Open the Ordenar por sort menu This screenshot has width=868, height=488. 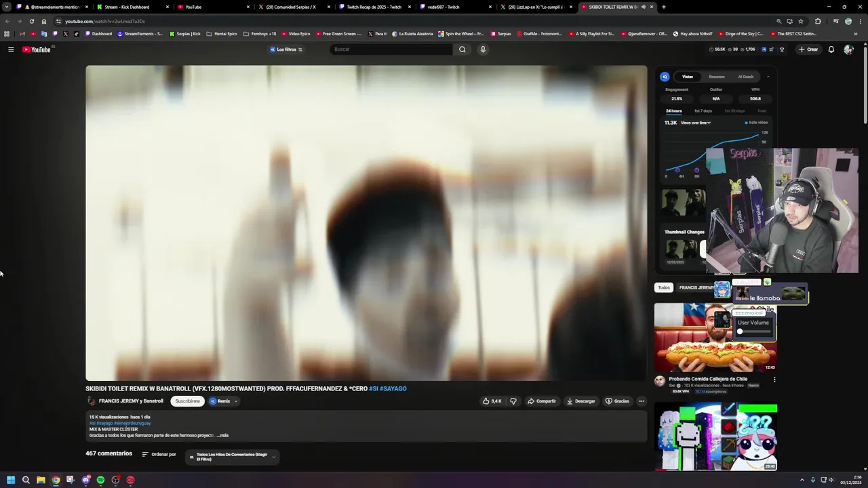(159, 454)
